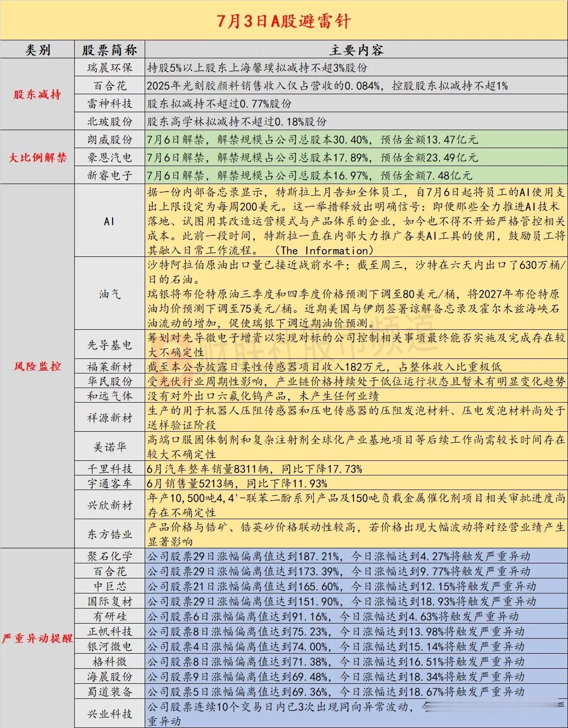Select stock name 美诺华
This screenshot has height=728, width=568.
(x=110, y=447)
